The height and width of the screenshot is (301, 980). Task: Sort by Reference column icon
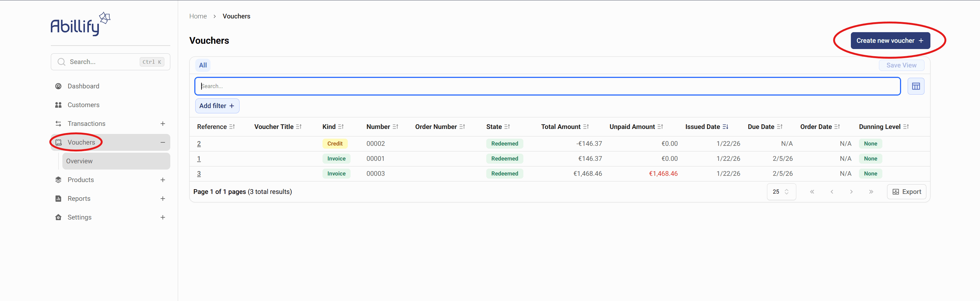(232, 126)
